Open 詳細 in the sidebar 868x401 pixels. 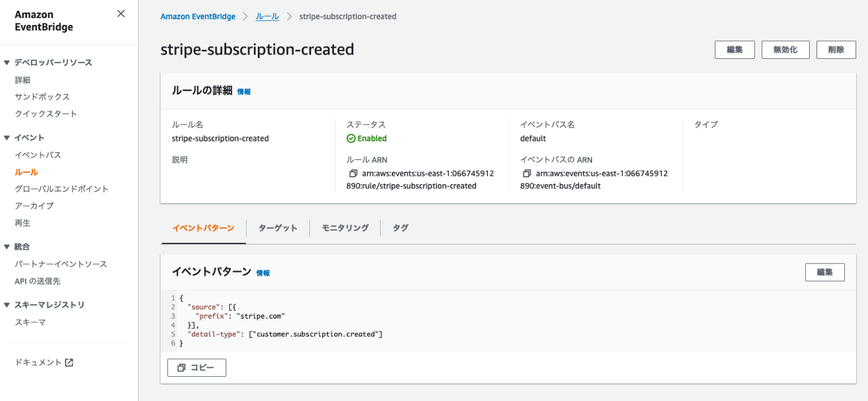(x=23, y=80)
